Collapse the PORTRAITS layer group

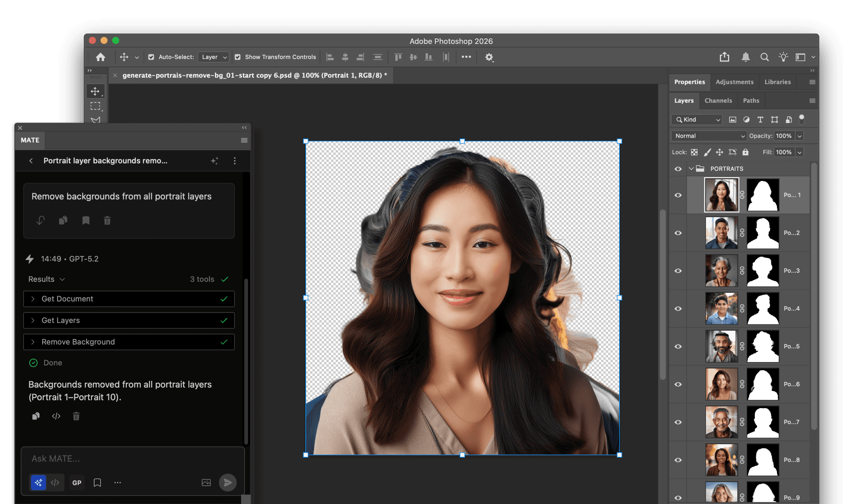691,169
